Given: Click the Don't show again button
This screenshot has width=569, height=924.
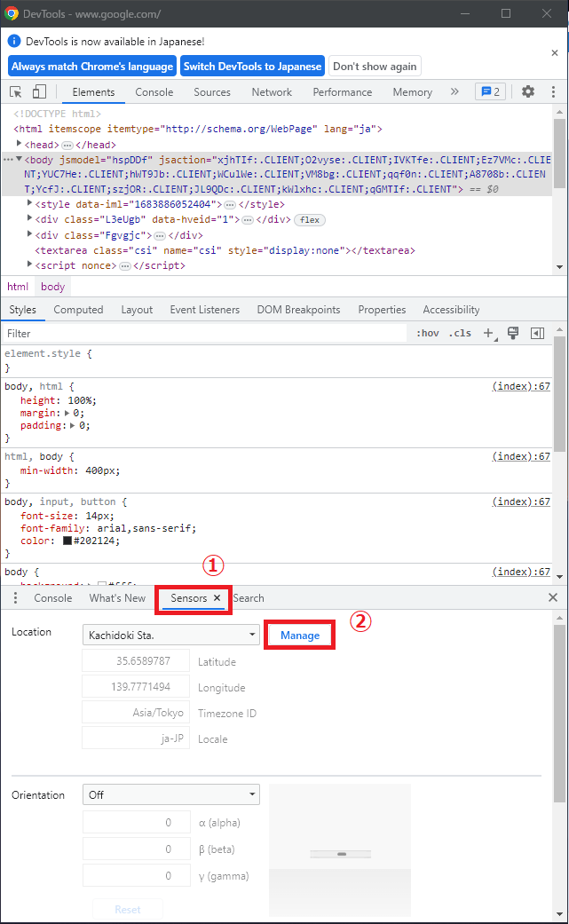Looking at the screenshot, I should [x=375, y=66].
